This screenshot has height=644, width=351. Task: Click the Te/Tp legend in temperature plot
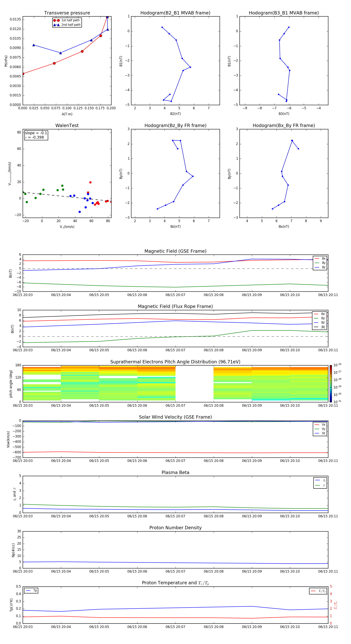tap(318, 591)
